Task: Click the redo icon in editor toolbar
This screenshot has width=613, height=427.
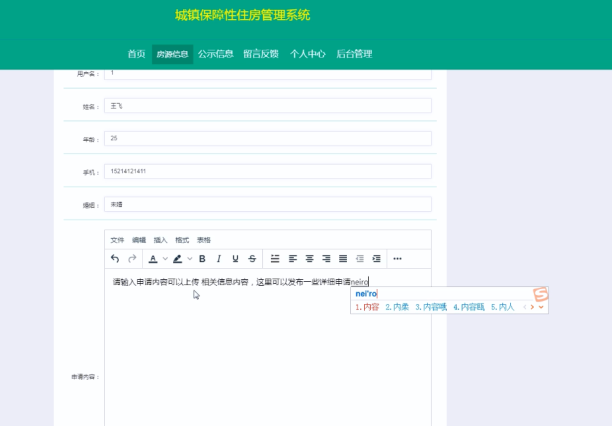Action: (x=132, y=259)
